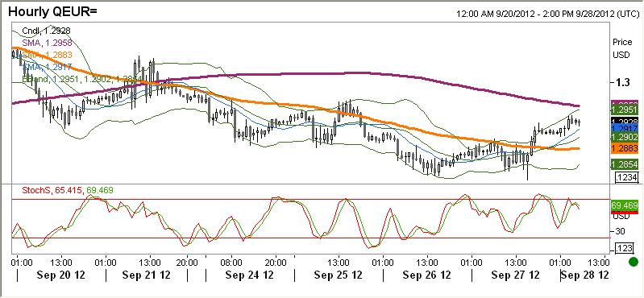Click the Sep 21 12 date label
This screenshot has width=644, height=298.
(x=147, y=275)
